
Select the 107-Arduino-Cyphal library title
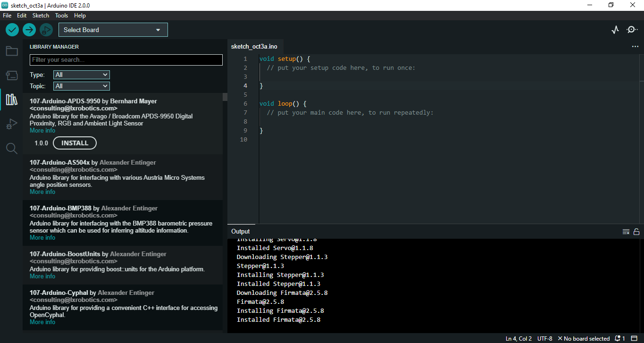[x=59, y=293]
